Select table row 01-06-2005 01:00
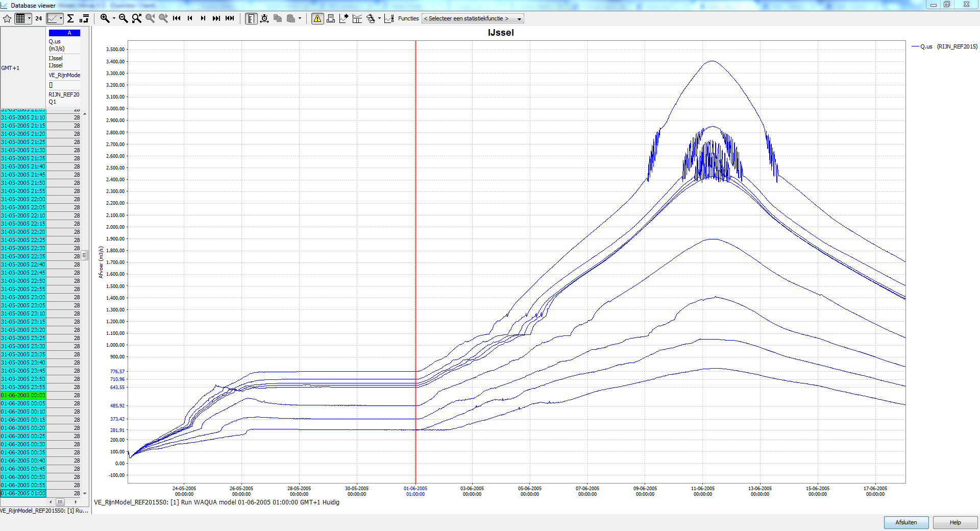The width and height of the screenshot is (980, 531). [41, 493]
